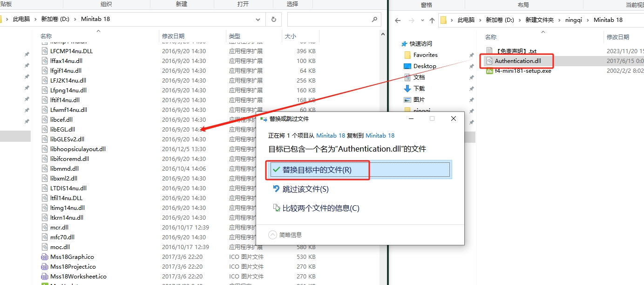Select ltimg14nu.dll file name
644x285 pixels.
[x=68, y=208]
